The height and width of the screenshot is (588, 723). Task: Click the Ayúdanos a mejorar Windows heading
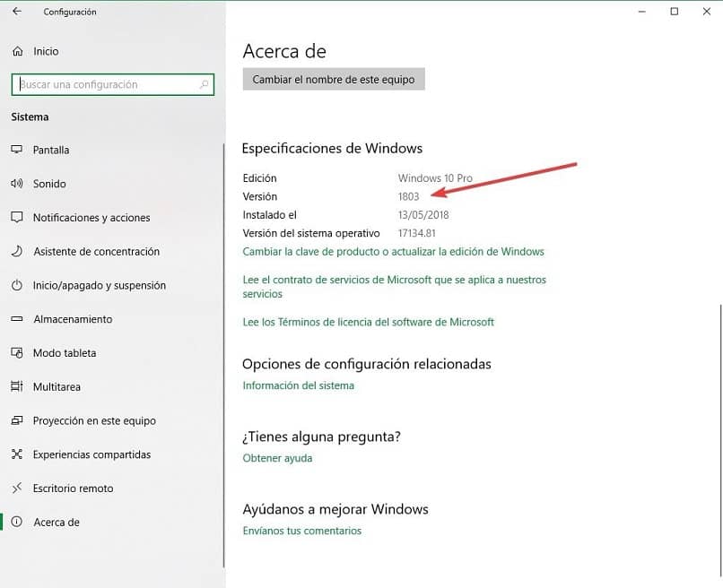tap(335, 509)
